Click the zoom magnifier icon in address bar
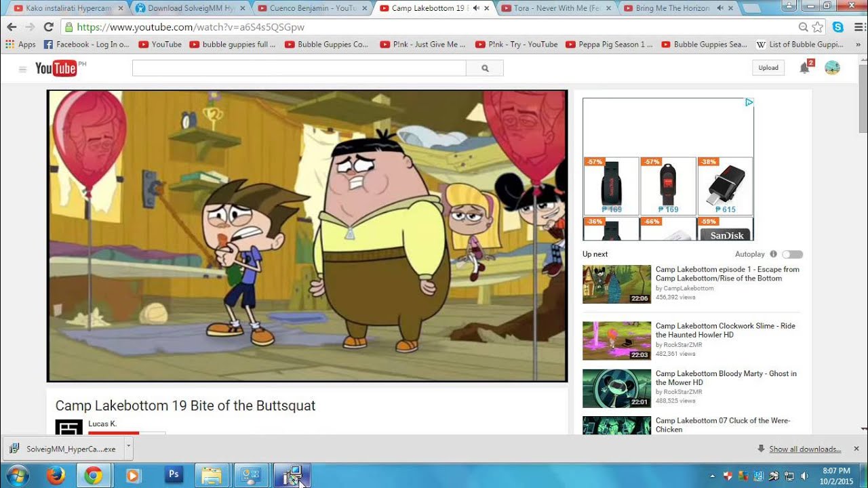The width and height of the screenshot is (868, 488). tap(804, 27)
